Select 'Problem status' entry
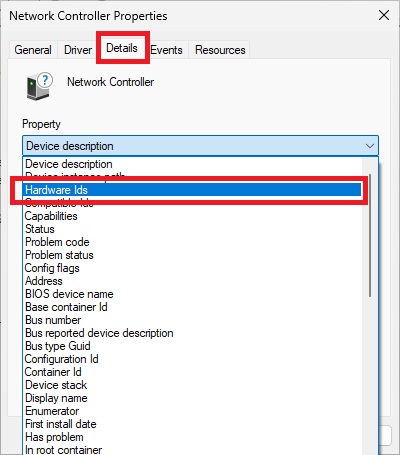 (x=193, y=255)
